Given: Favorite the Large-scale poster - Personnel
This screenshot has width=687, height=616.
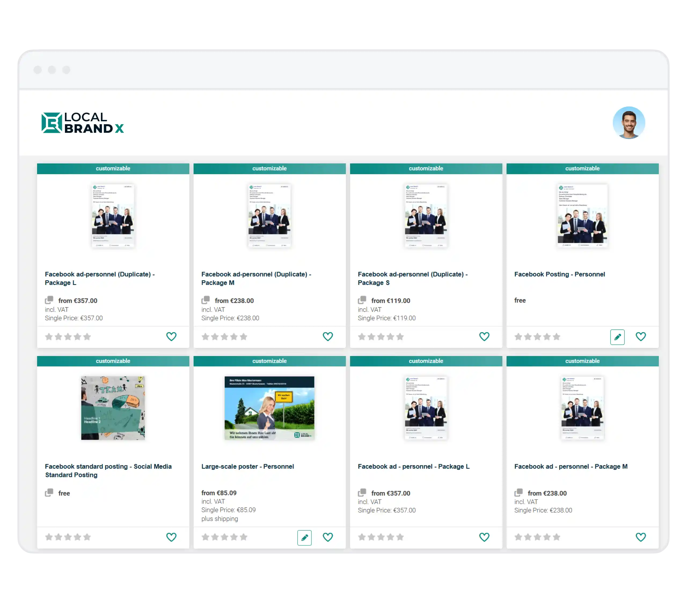Looking at the screenshot, I should (x=328, y=537).
